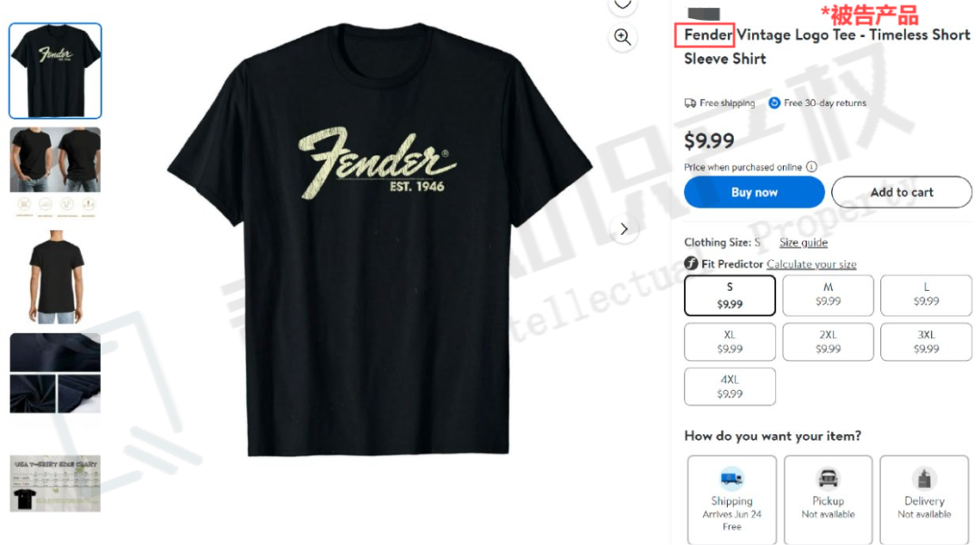This screenshot has width=980, height=545.
Task: Select the front view shirt thumbnail
Action: coord(55,71)
